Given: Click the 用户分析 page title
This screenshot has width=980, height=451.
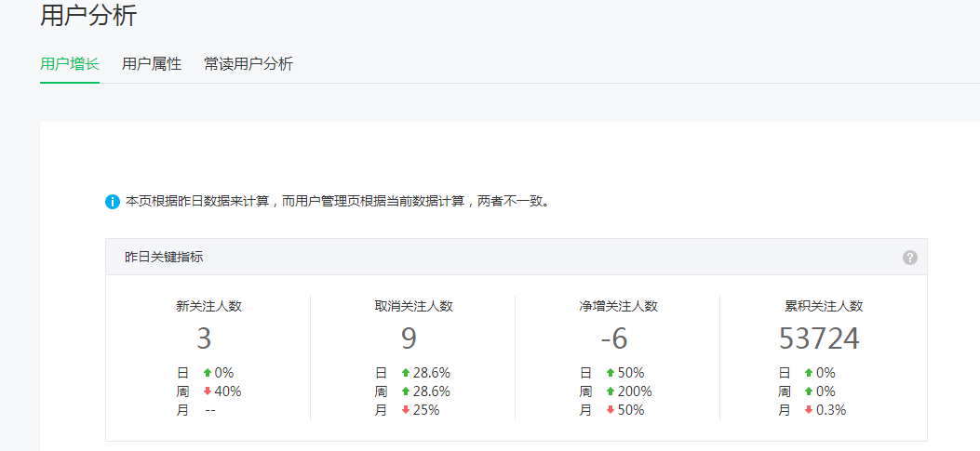Looking at the screenshot, I should pyautogui.click(x=88, y=16).
